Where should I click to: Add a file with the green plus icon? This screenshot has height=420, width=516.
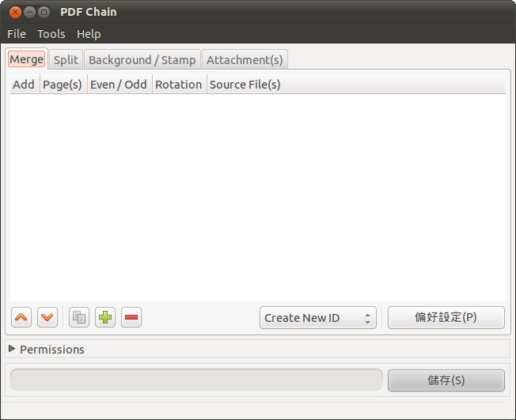pos(105,318)
